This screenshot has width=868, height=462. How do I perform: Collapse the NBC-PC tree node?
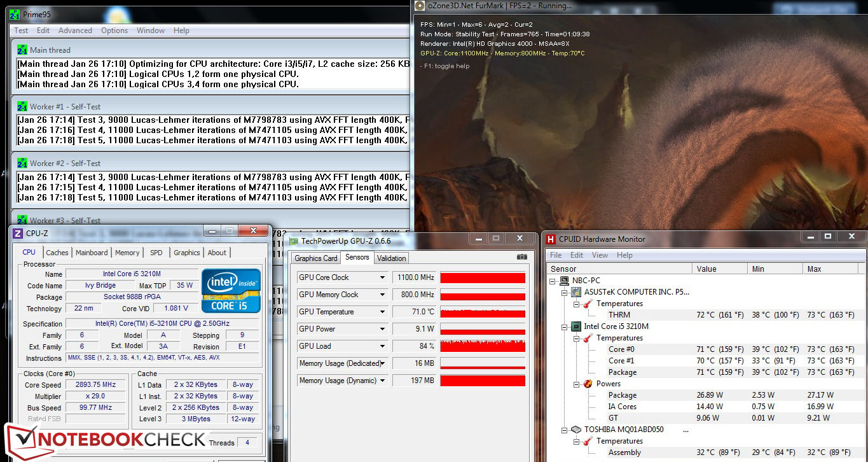coord(553,281)
